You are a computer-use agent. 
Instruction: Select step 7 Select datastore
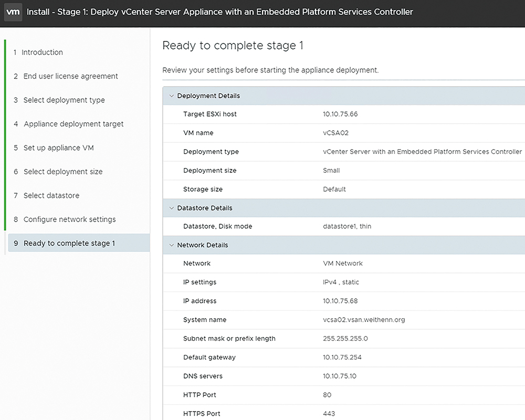tap(47, 196)
